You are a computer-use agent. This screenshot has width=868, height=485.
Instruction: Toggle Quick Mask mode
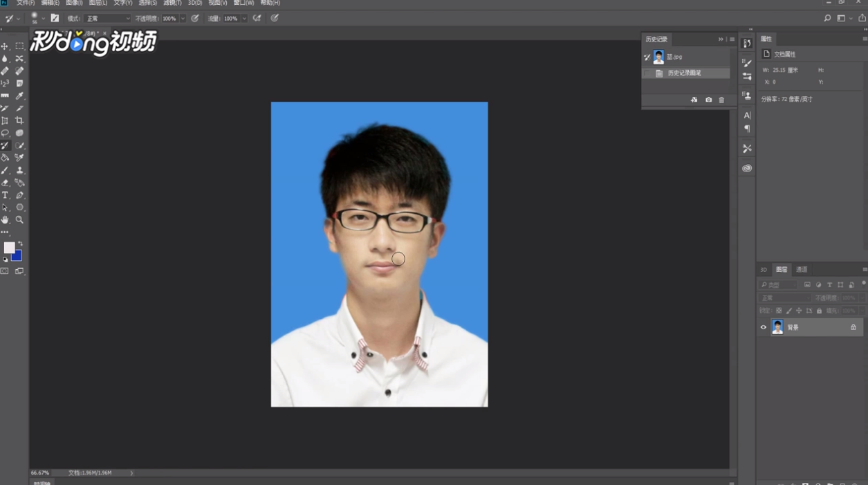click(5, 271)
